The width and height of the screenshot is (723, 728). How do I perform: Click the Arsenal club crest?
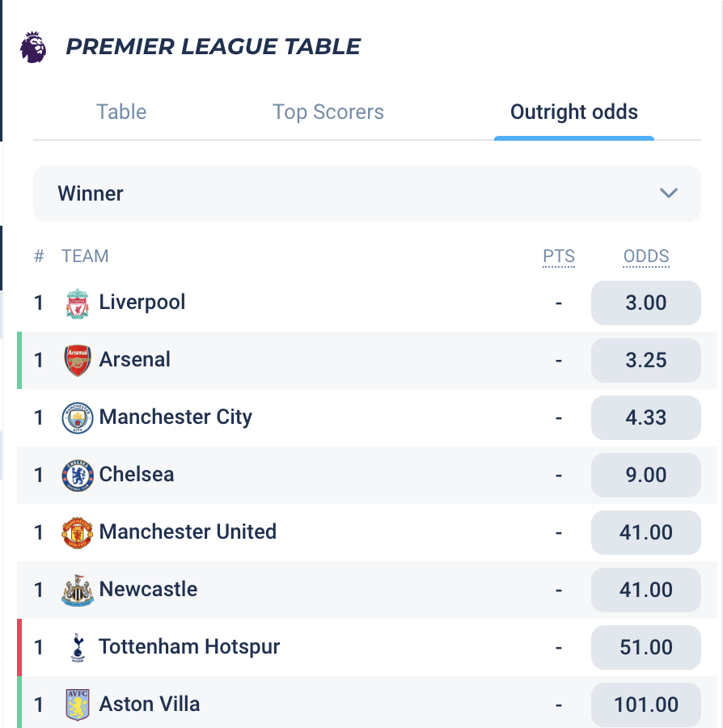pyautogui.click(x=78, y=360)
